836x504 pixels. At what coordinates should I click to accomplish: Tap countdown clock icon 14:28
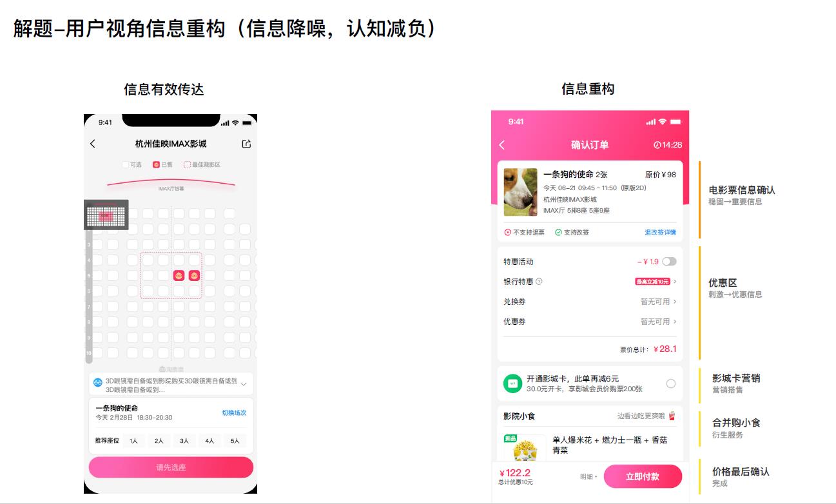(657, 145)
